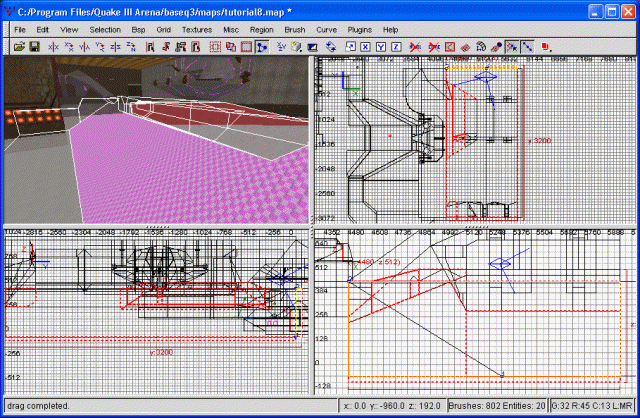
Task: Toggle cubic clipping of the camera view
Action: (312, 47)
